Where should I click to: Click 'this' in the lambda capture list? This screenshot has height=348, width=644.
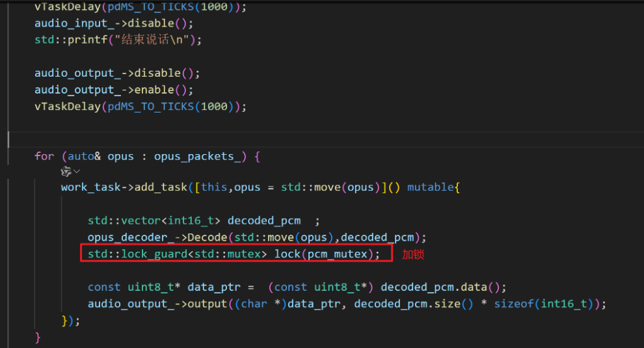tap(214, 187)
